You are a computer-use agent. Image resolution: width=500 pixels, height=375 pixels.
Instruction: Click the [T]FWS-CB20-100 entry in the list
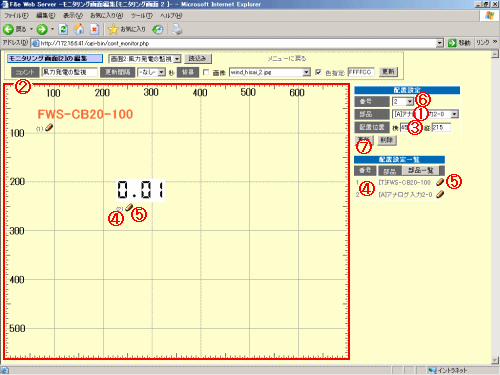tap(405, 182)
